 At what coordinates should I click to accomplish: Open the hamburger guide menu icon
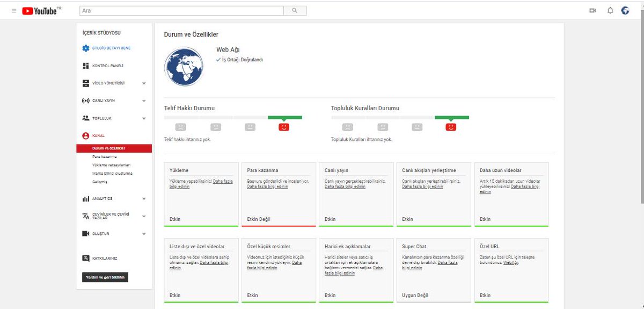(14, 11)
